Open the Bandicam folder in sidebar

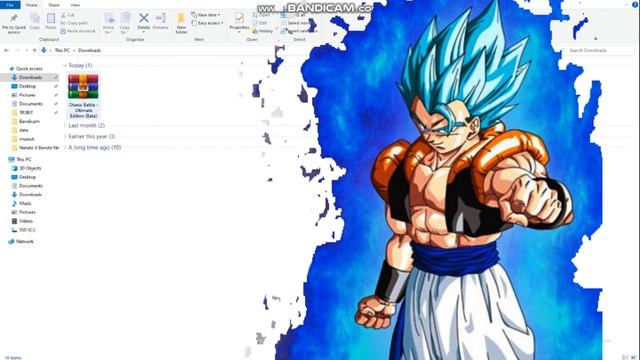[29, 122]
